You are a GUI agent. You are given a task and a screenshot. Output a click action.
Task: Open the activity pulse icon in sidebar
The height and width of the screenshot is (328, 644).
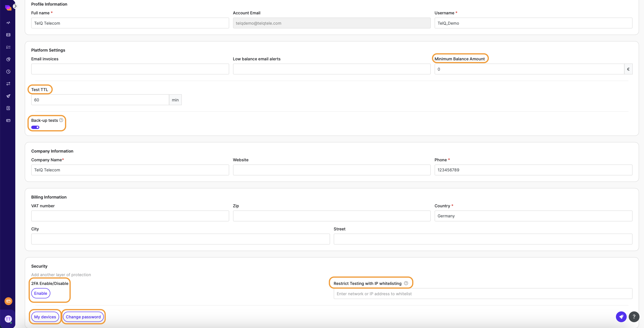[8, 23]
